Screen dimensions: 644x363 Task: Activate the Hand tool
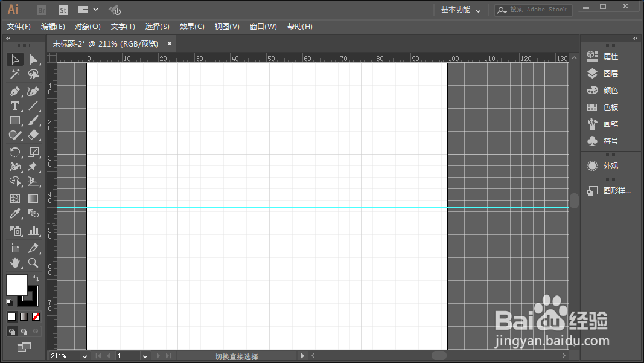(15, 263)
